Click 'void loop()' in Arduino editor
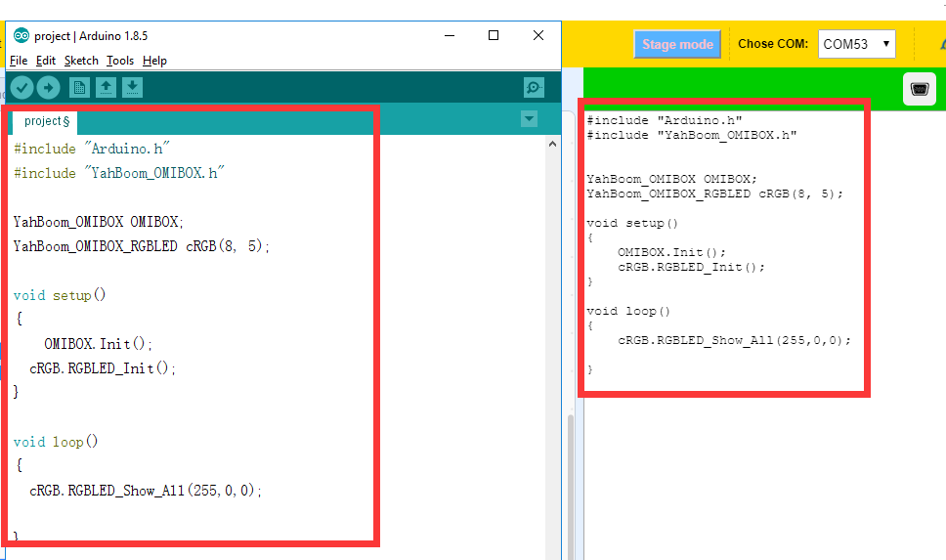The image size is (946, 560). [x=56, y=442]
